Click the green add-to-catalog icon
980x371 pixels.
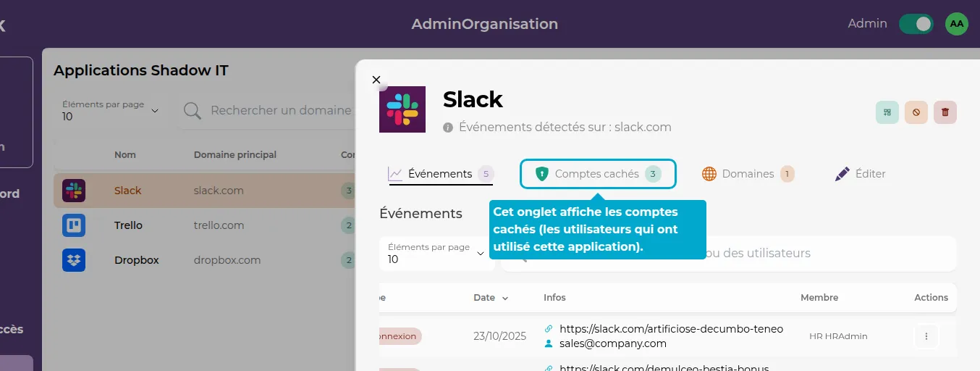coord(887,112)
